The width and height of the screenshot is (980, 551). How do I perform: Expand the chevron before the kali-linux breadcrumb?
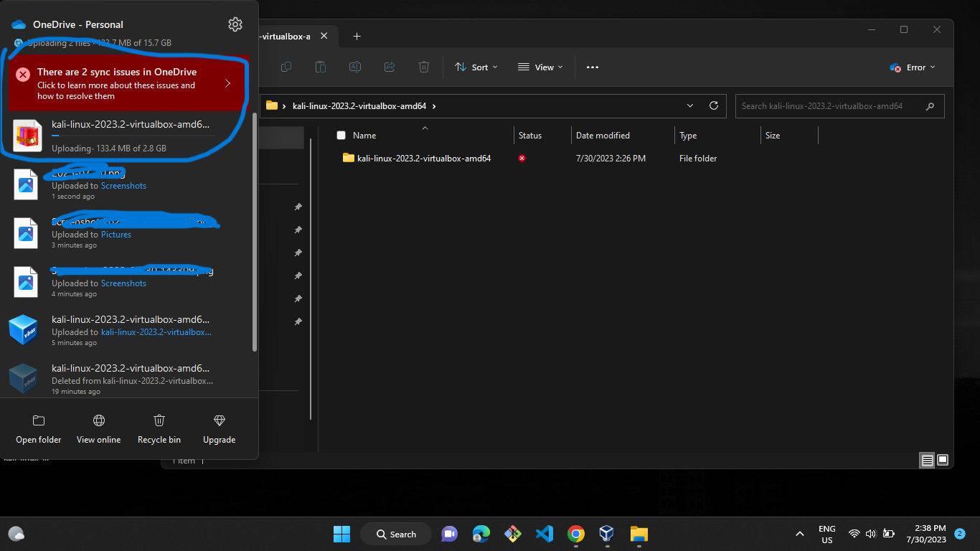point(285,106)
